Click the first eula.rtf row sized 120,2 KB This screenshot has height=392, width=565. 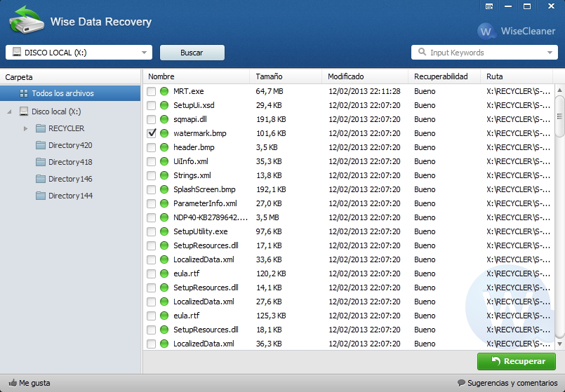pos(348,273)
